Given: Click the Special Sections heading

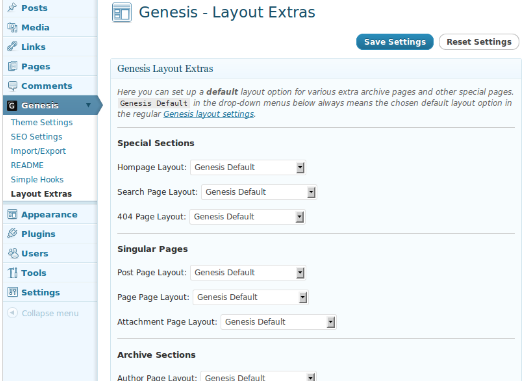Looking at the screenshot, I should 156,143.
